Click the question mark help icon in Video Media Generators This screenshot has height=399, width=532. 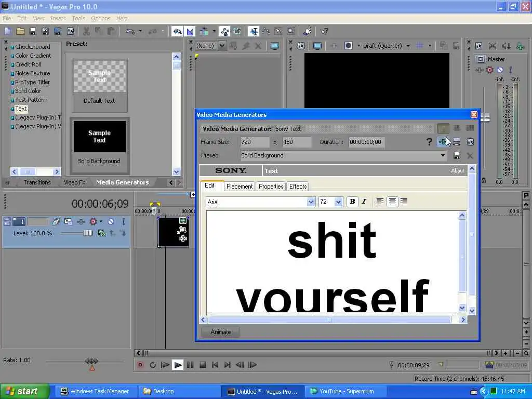[429, 141]
